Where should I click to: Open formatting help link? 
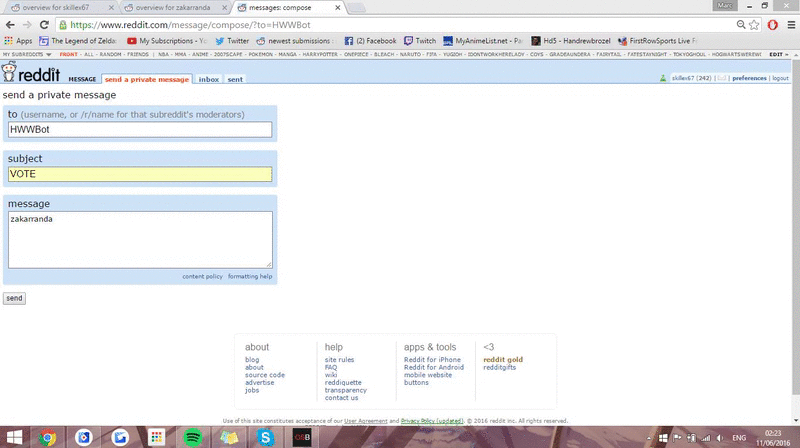(250, 276)
